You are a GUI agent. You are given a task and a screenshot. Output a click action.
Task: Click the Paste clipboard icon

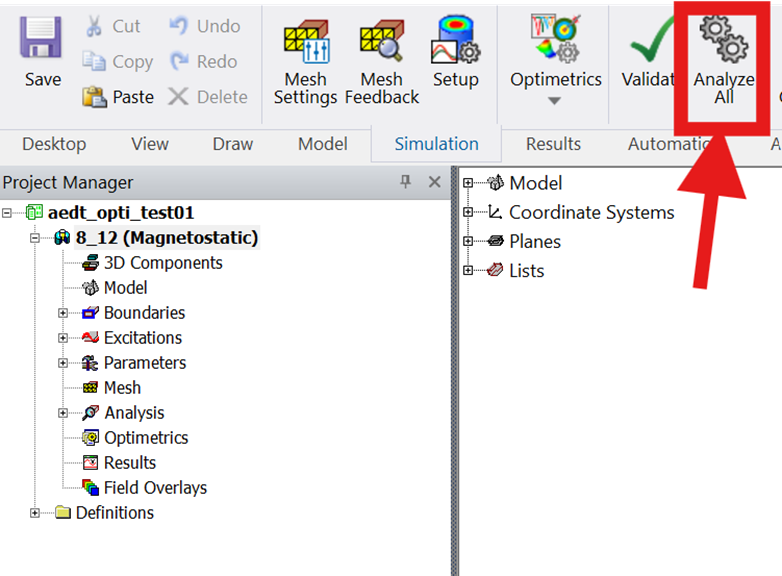click(94, 97)
